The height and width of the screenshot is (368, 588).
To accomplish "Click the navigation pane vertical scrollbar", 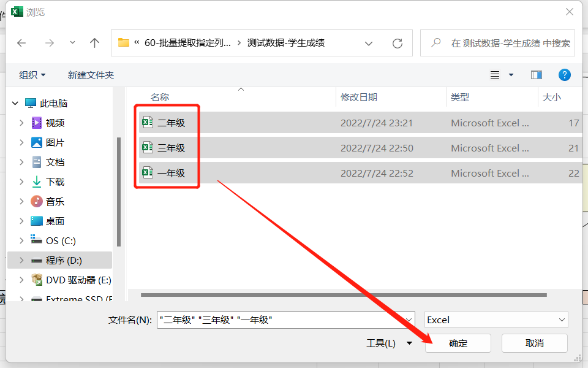I will (119, 191).
